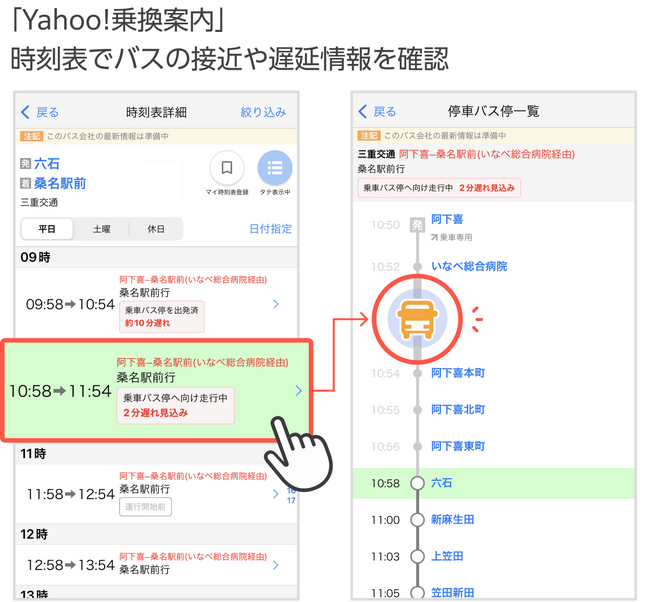This screenshot has width=650, height=602.
Task: Tap the 新麻生田 stop at 11:00
Action: 452,519
